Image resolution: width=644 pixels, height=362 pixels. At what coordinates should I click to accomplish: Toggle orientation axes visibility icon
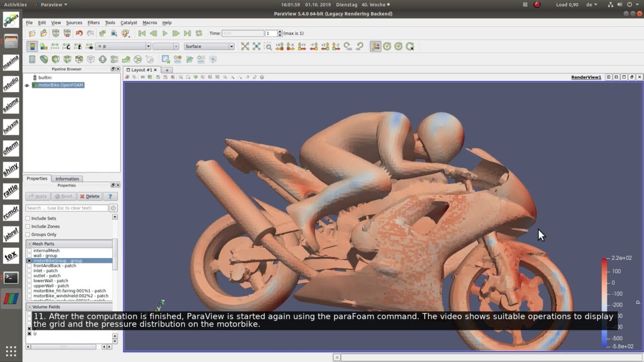375,46
